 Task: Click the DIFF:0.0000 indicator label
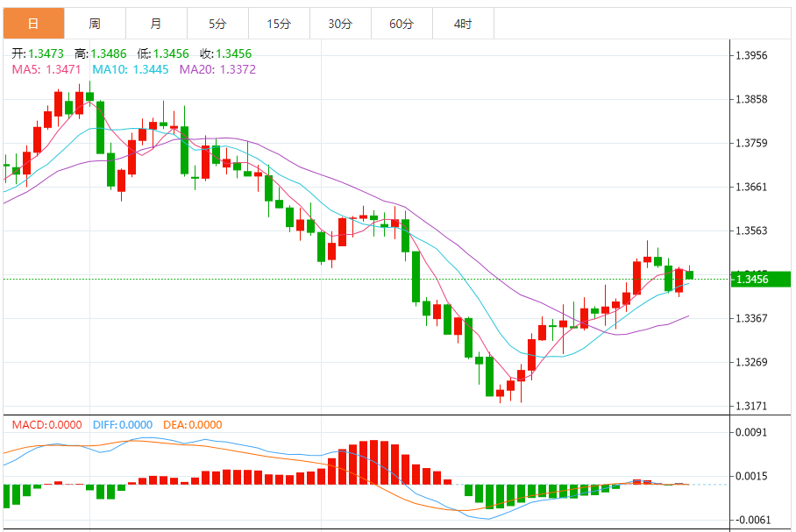pyautogui.click(x=123, y=425)
